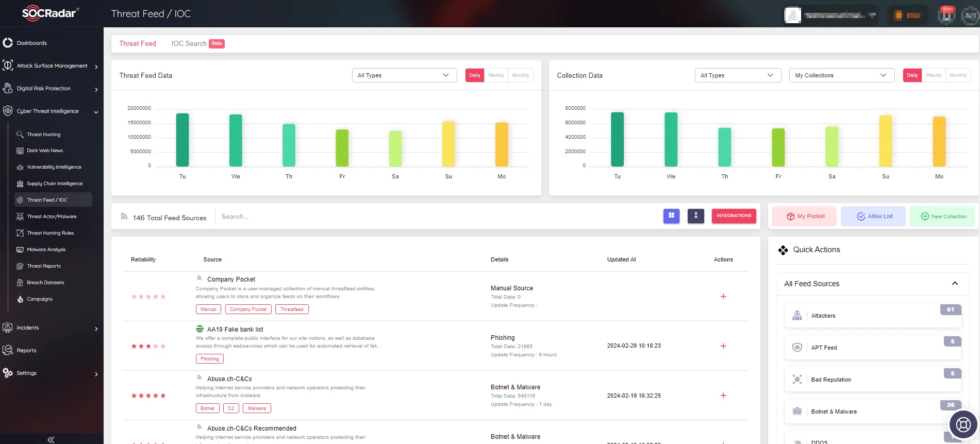Screen dimensions: 980x444
Task: Click the New Collection button
Action: click(x=942, y=216)
